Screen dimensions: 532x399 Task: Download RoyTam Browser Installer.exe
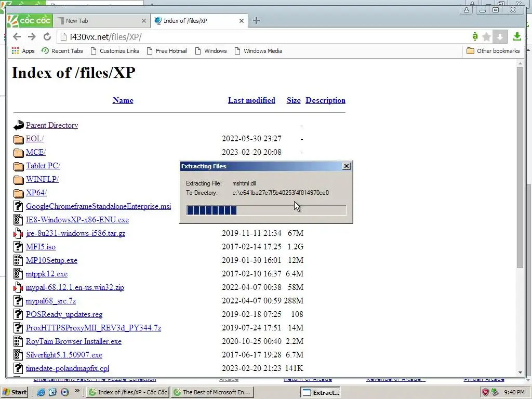pyautogui.click(x=74, y=341)
